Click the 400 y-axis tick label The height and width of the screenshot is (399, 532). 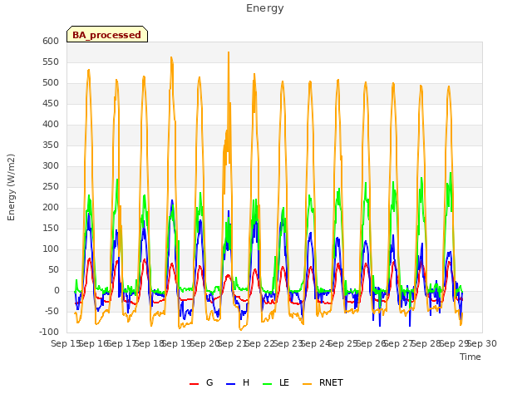51,124
